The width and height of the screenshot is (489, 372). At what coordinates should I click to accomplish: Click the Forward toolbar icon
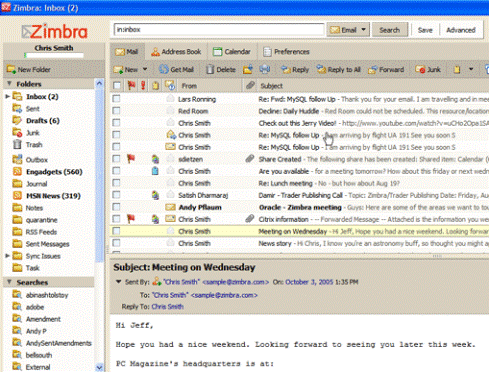point(373,69)
